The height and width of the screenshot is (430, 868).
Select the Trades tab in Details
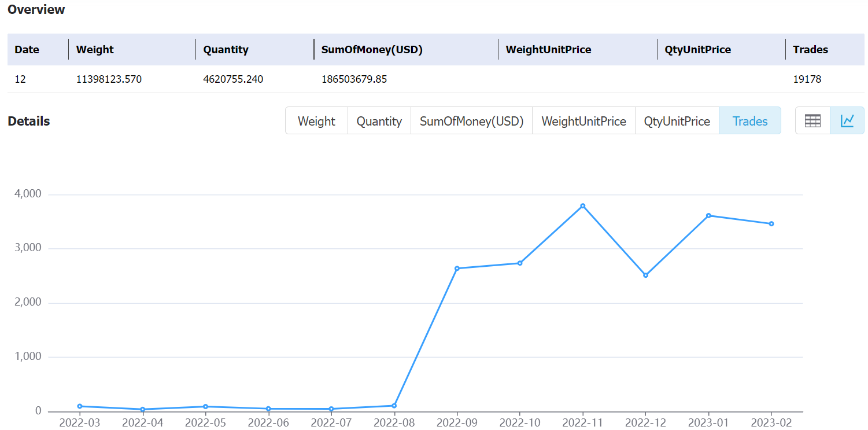coord(750,121)
